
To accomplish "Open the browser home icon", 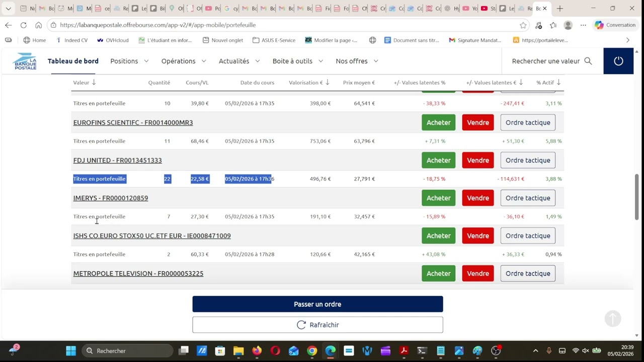I will 39,25.
